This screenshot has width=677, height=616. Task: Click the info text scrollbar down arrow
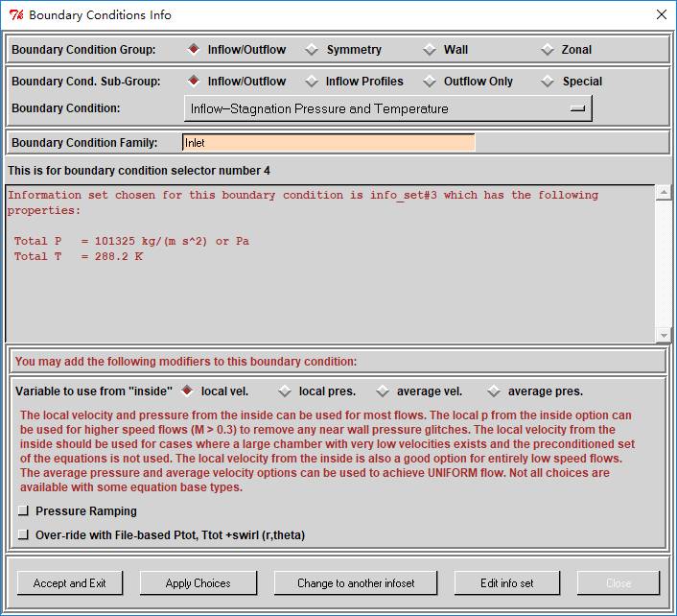(664, 335)
